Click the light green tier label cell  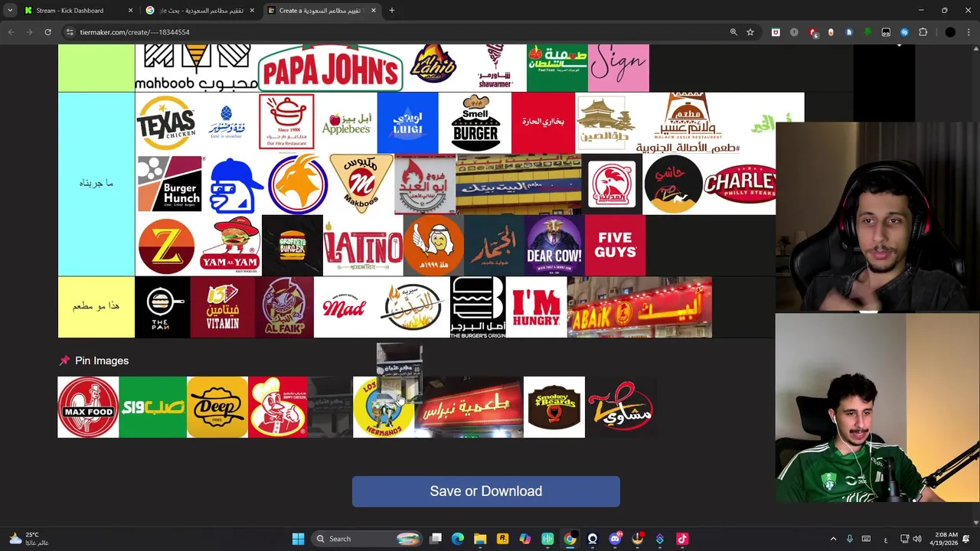click(96, 68)
